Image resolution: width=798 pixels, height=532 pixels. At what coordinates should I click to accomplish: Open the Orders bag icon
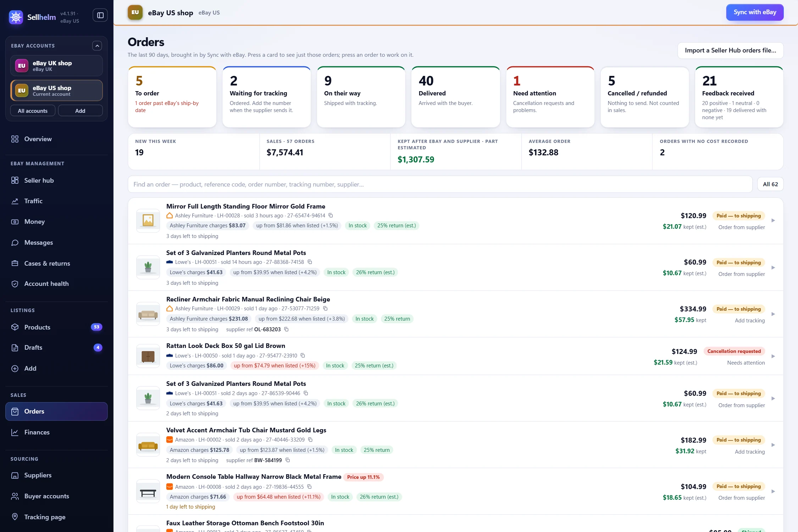[15, 411]
